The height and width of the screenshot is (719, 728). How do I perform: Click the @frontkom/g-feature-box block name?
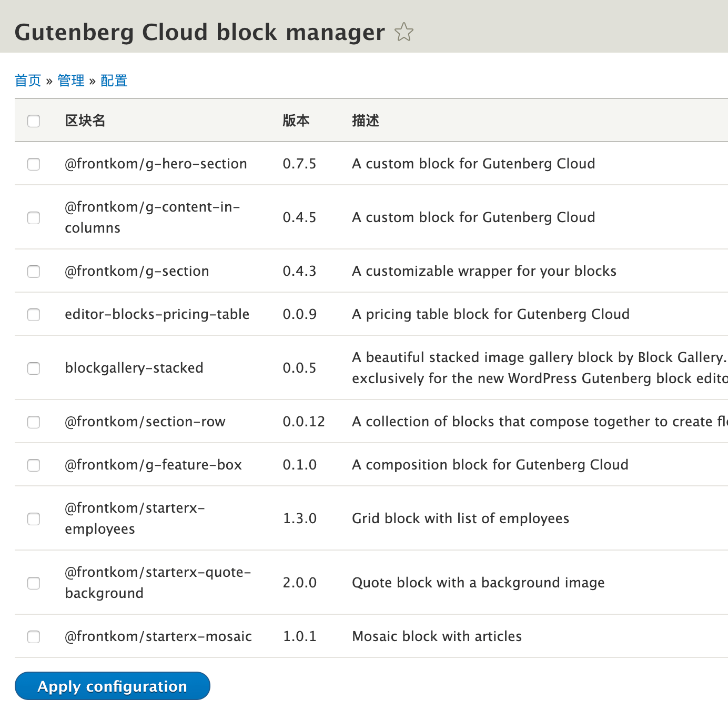(153, 465)
